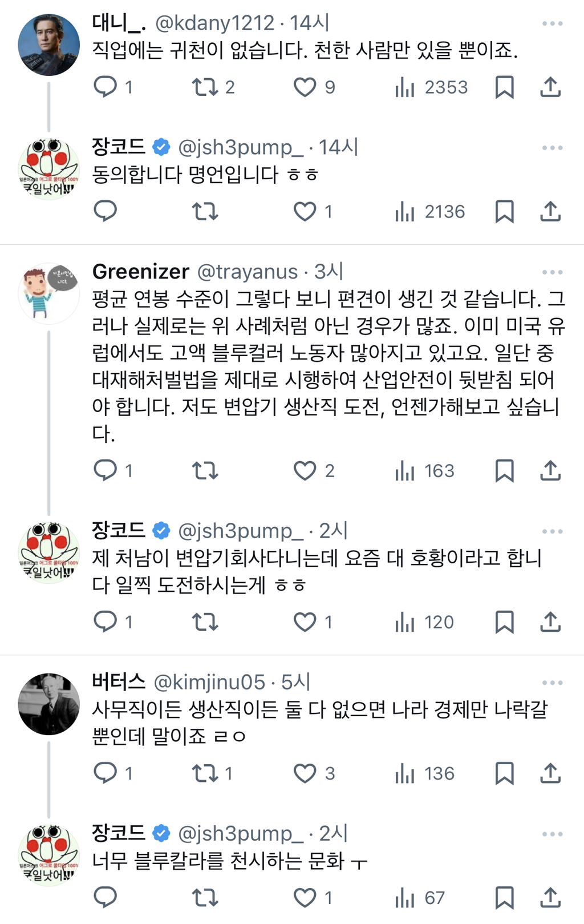584x924 pixels.
Task: Open the reply icon on Greenizer's tweet
Action: pyautogui.click(x=106, y=471)
